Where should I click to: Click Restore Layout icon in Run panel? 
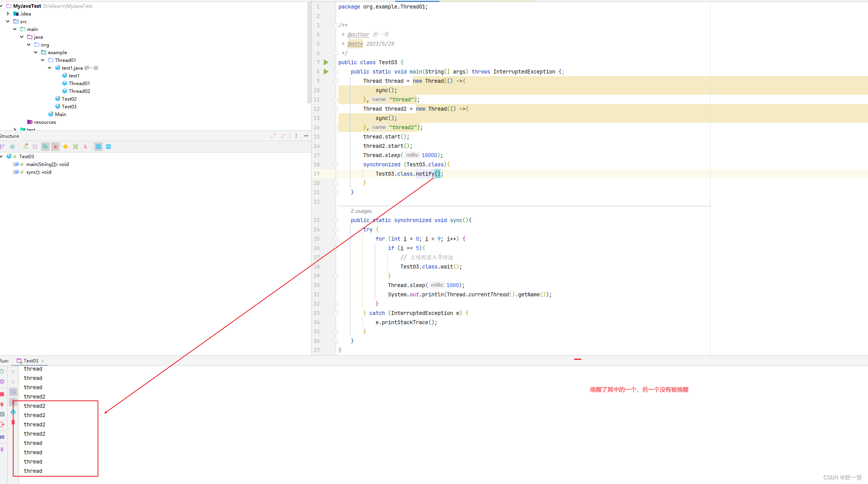(x=2, y=437)
